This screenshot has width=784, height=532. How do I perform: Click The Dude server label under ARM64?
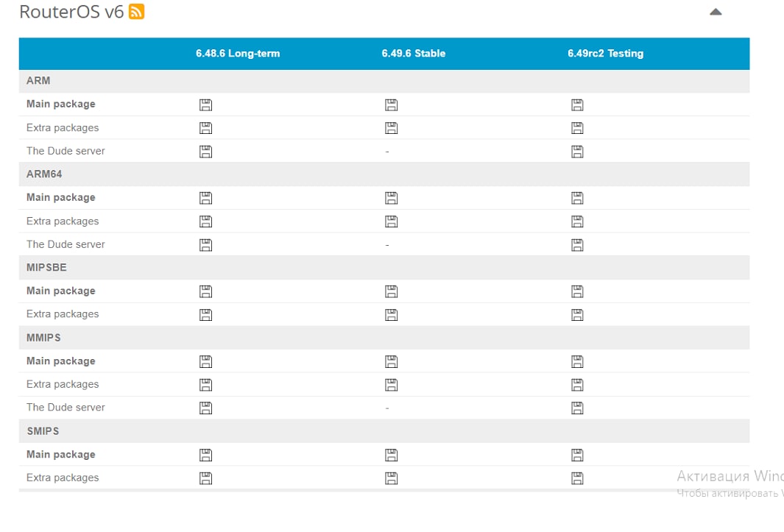pyautogui.click(x=66, y=244)
